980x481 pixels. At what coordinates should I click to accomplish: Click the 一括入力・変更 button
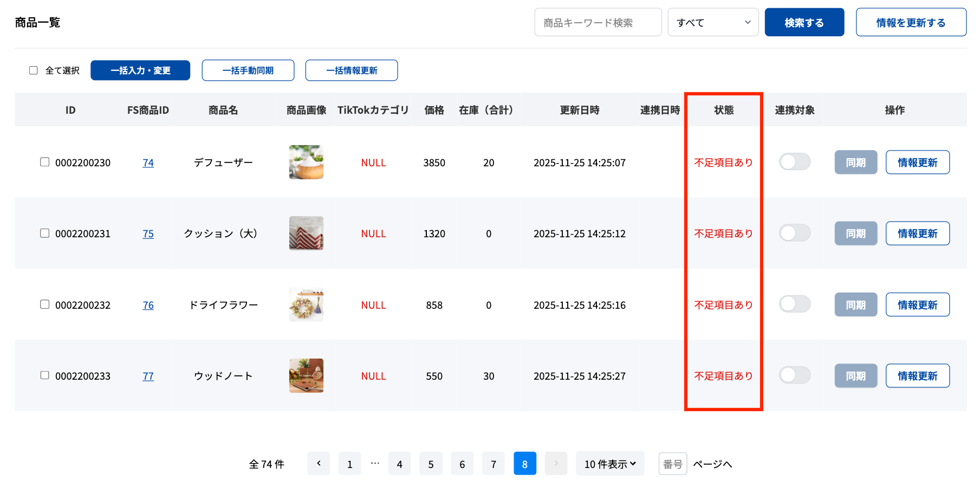click(140, 70)
